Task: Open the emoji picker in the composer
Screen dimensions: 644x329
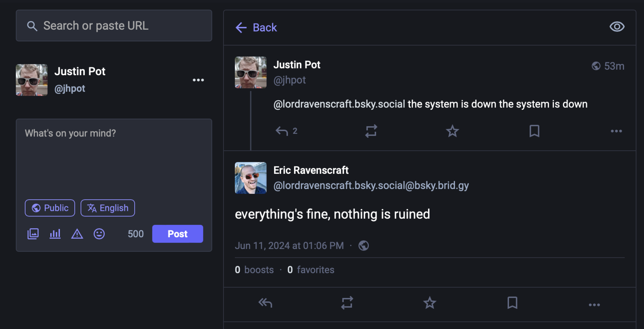Action: coord(99,234)
